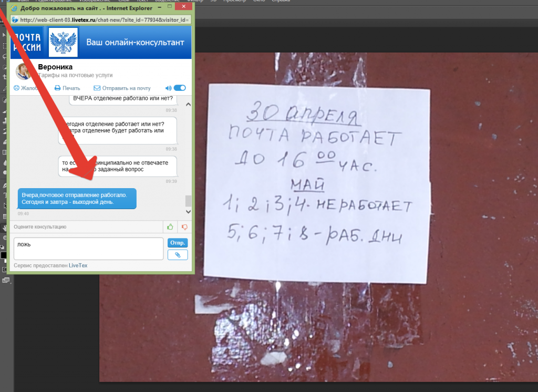Click the text Тарифы на почтовые услуги
The width and height of the screenshot is (538, 392).
[75, 75]
